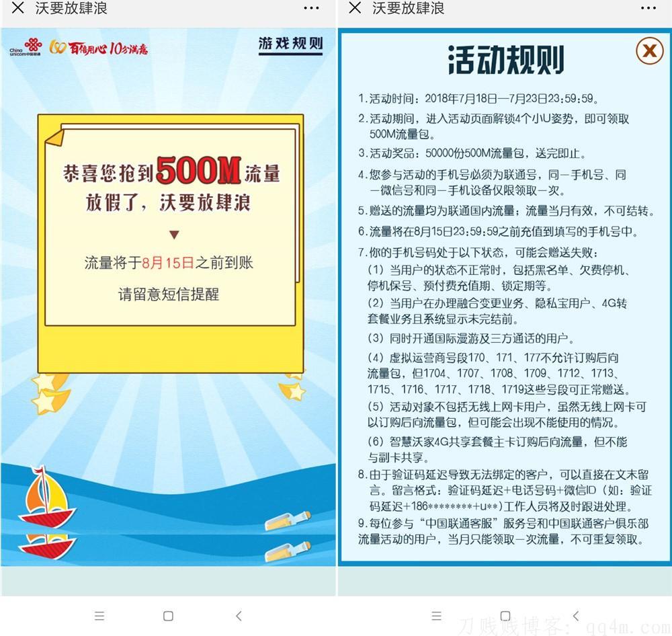
Task: Tap the red downward triangle on the card
Action: 174,235
